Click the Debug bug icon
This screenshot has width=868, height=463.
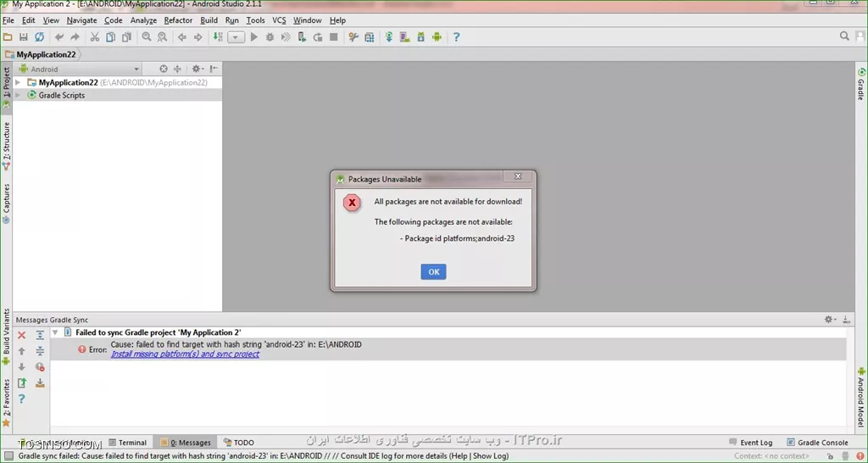click(270, 37)
